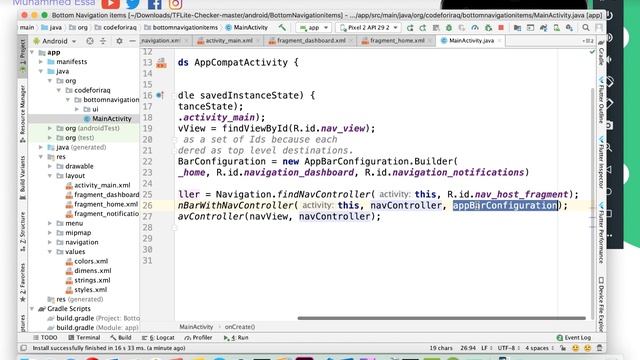
Task: Click the trash icon in the status bar
Action: click(599, 348)
